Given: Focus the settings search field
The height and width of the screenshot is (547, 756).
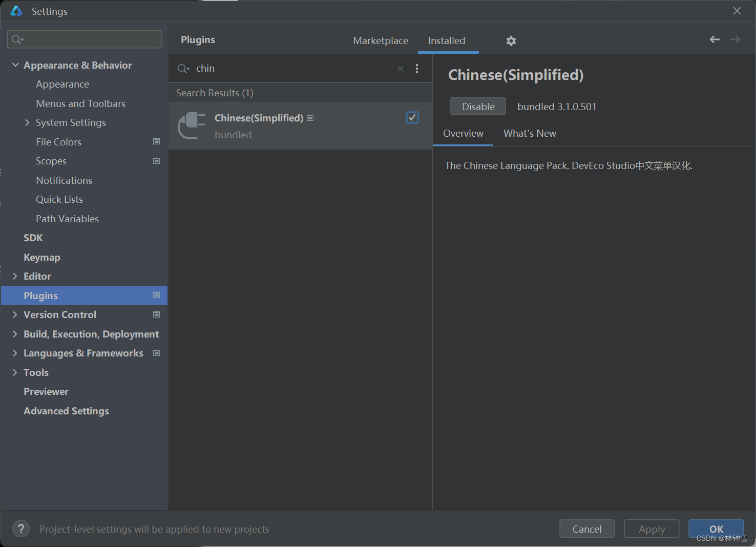Looking at the screenshot, I should pos(85,39).
